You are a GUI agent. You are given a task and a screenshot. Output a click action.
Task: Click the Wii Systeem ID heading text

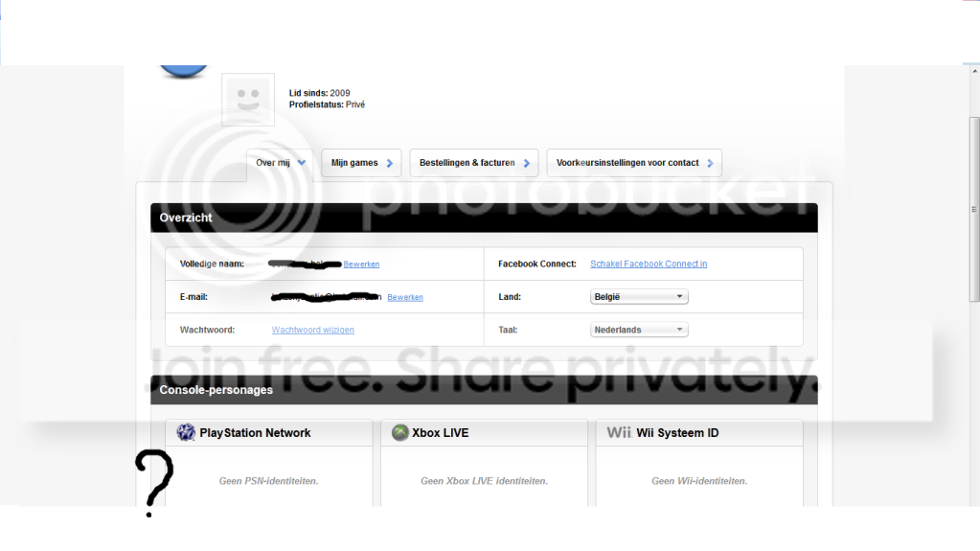(x=677, y=433)
